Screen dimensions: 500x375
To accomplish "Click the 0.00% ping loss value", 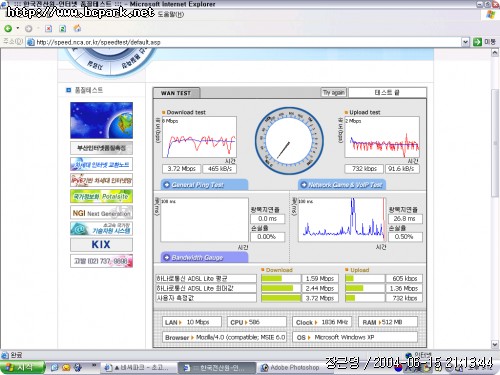I will click(x=267, y=237).
